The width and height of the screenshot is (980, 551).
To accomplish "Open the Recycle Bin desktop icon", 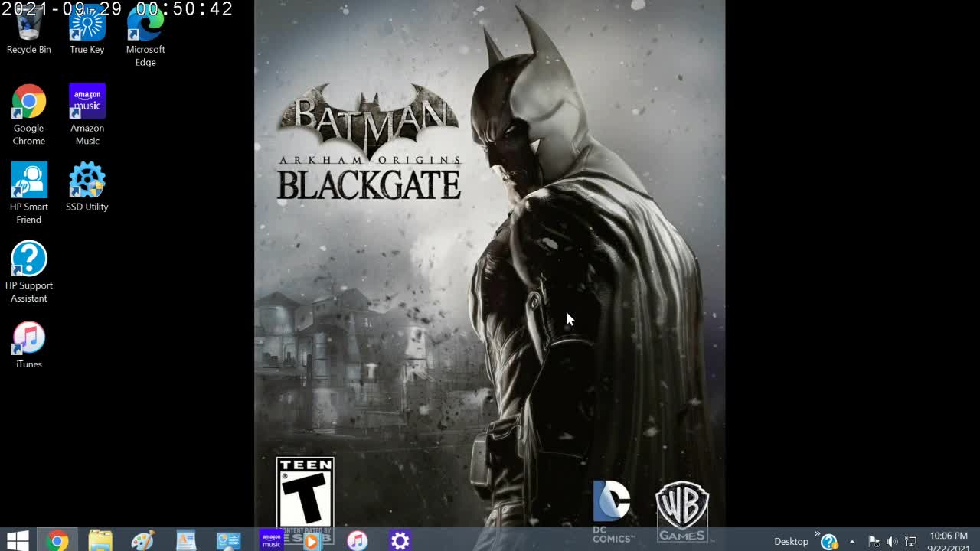I will tap(29, 31).
